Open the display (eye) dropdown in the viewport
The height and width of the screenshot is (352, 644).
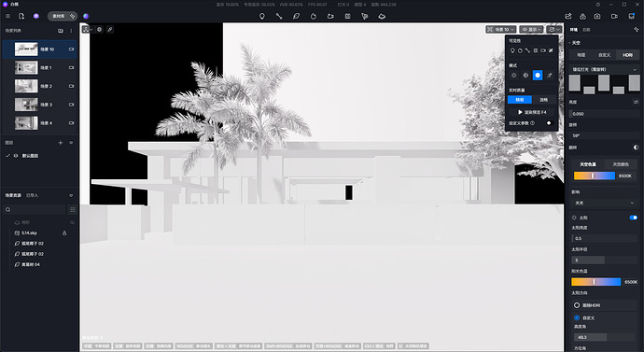point(531,30)
